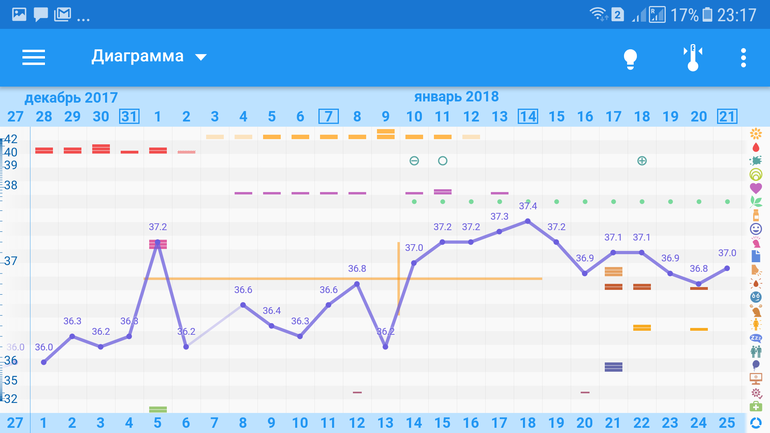
Task: Tap the purple heart icon
Action: pyautogui.click(x=756, y=188)
